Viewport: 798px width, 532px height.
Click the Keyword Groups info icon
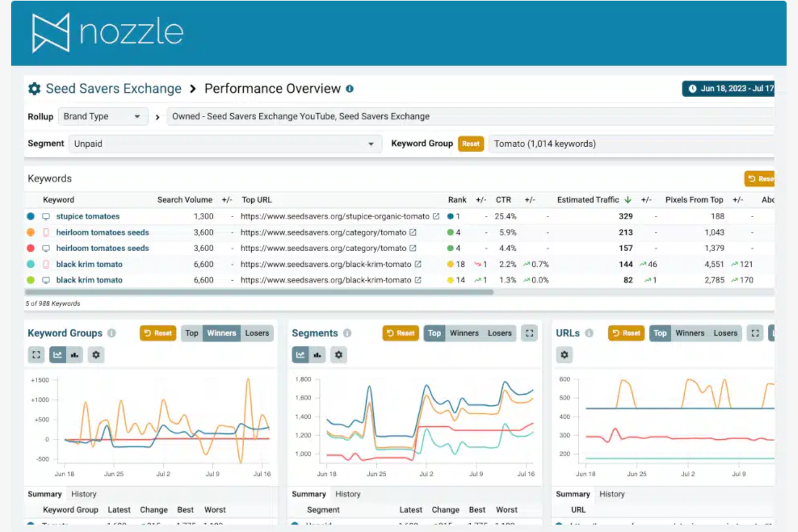pos(112,333)
